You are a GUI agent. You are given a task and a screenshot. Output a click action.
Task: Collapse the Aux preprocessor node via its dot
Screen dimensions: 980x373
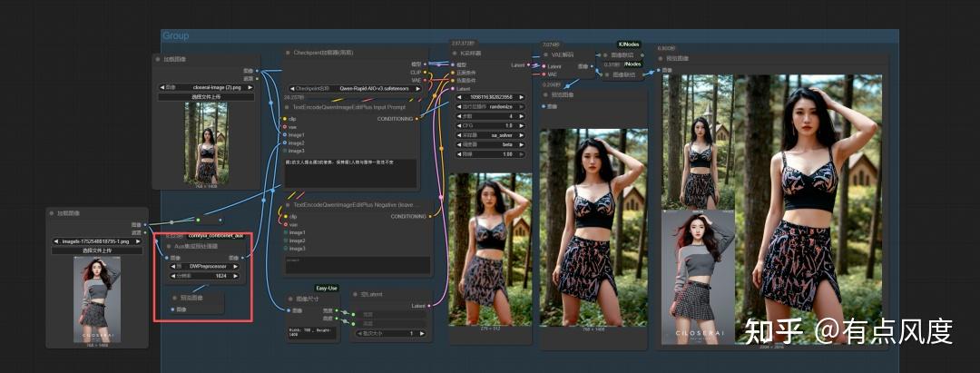click(x=168, y=246)
